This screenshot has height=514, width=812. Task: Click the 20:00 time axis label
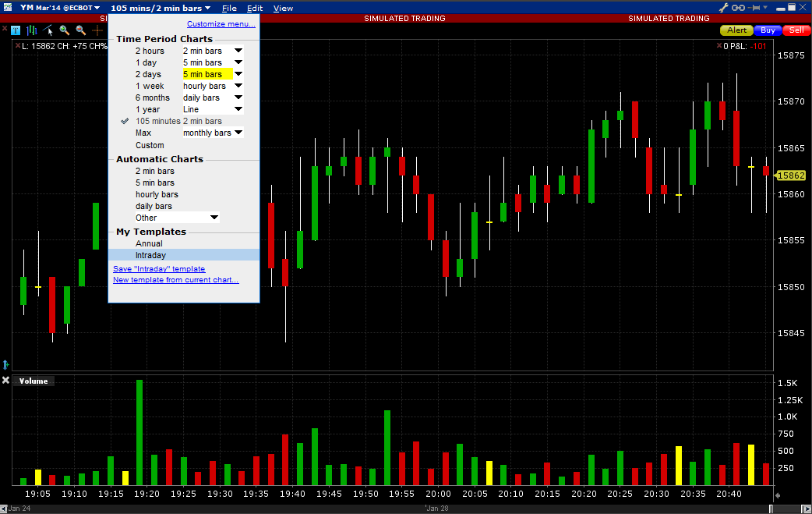(x=438, y=494)
